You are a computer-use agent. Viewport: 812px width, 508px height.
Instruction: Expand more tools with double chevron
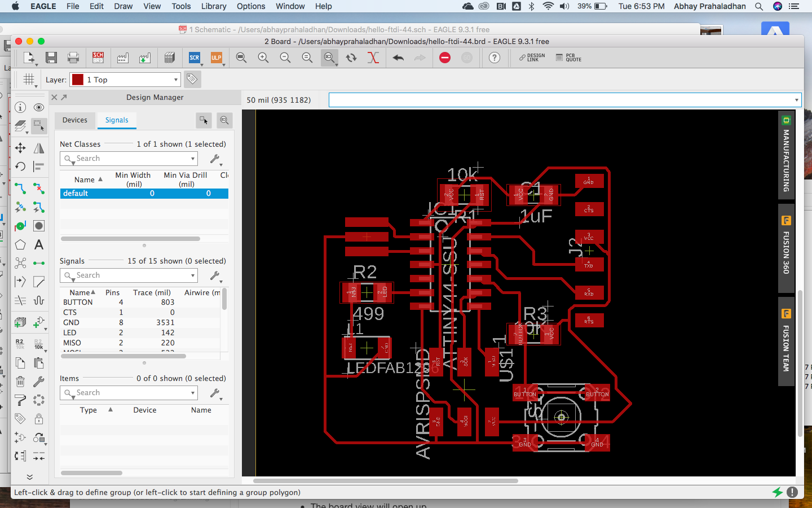click(29, 477)
